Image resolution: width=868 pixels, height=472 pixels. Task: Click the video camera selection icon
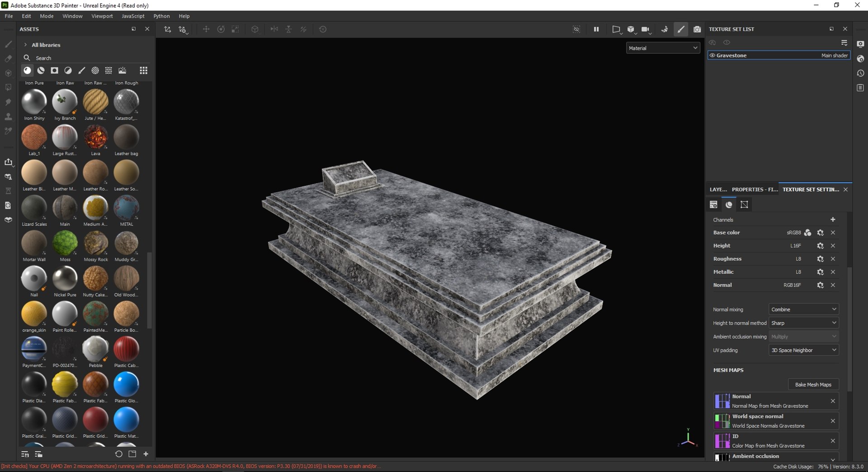[646, 29]
